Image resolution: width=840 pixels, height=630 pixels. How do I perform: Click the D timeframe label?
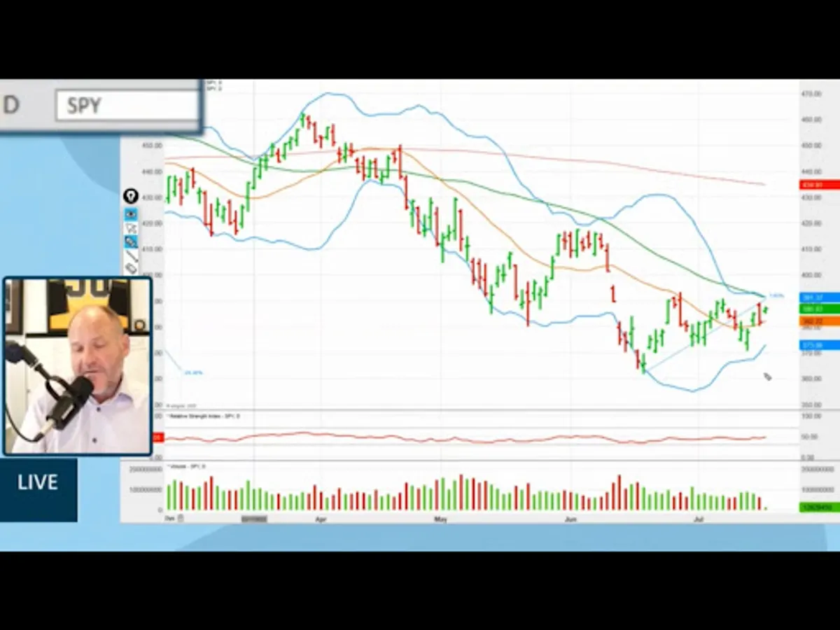point(10,105)
